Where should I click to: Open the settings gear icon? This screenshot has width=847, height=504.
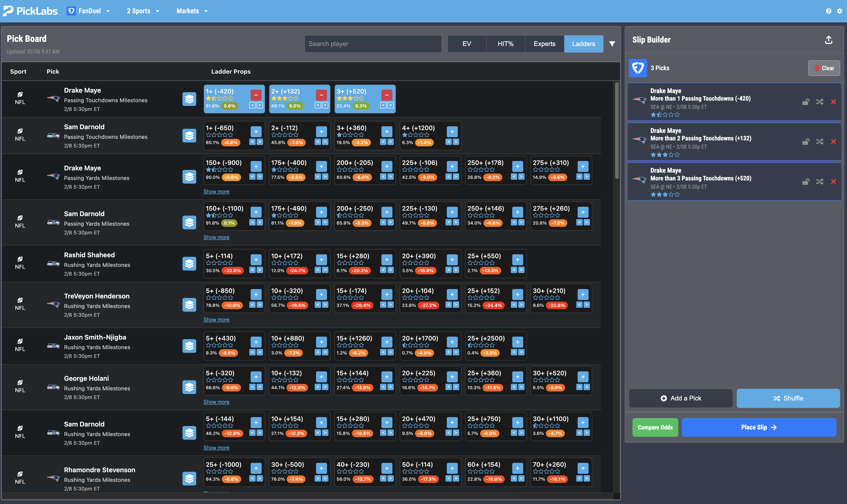[839, 11]
